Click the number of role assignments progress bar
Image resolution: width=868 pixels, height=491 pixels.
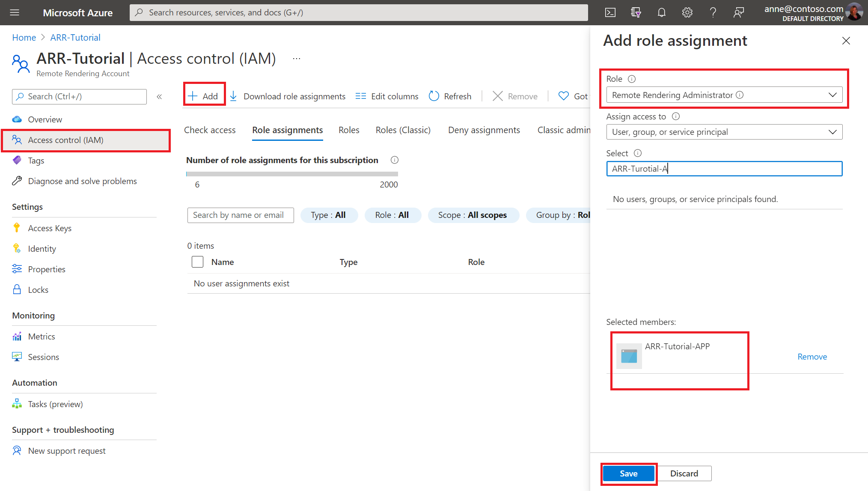pyautogui.click(x=292, y=173)
